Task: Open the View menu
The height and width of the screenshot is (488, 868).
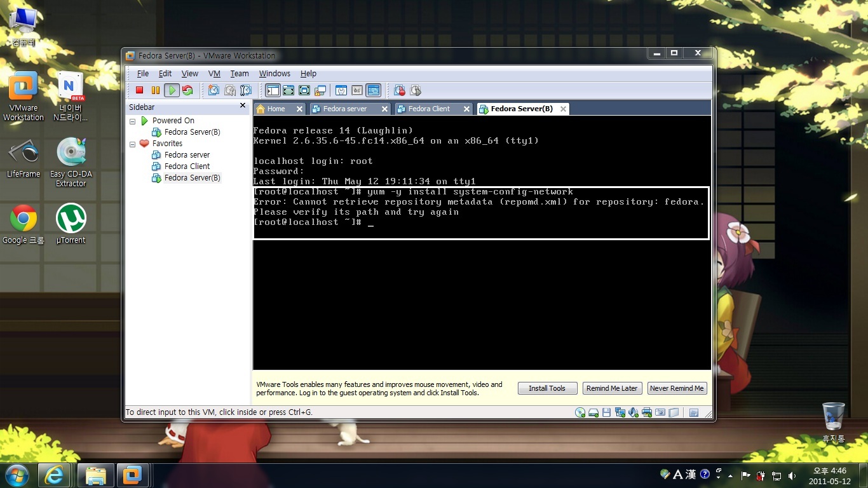Action: (x=190, y=74)
